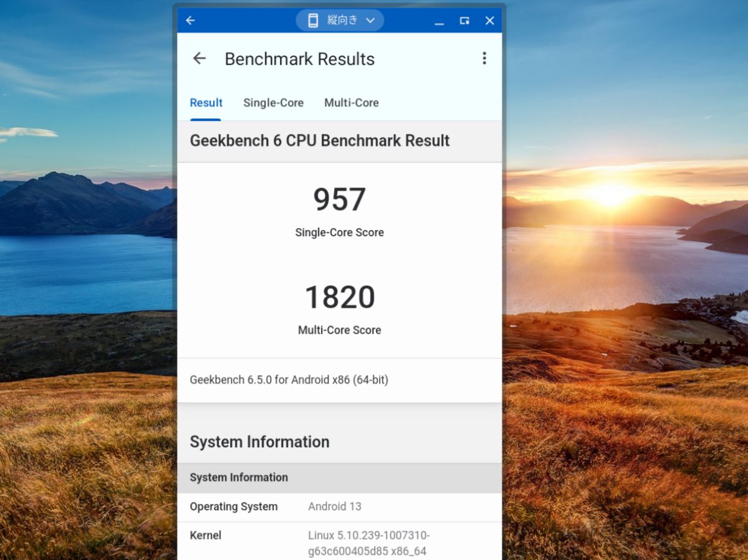Click the Geekbench 6.5.0 version text
Screen dimensions: 748x560
[x=289, y=379]
